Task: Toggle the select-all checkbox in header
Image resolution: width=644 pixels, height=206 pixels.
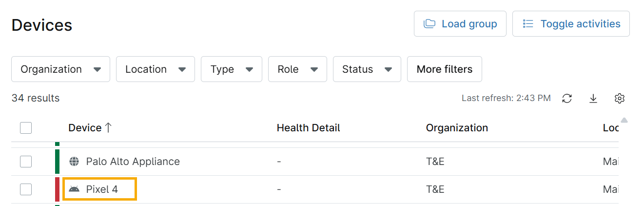Action: [26, 128]
